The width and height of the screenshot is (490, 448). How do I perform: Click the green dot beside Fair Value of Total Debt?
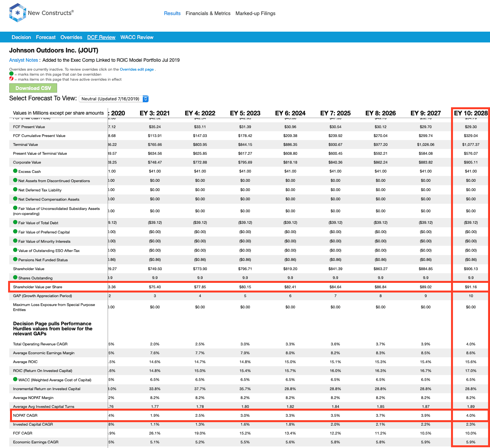(15, 222)
